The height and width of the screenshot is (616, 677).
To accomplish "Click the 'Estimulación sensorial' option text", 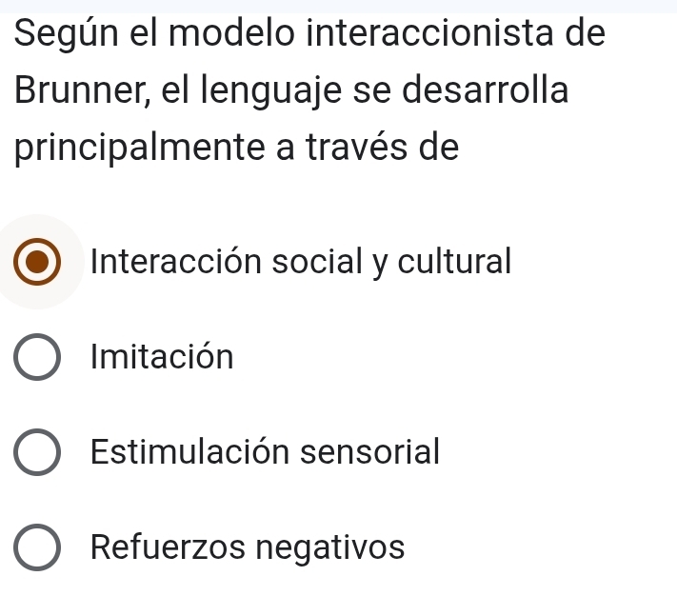I will 265,452.
